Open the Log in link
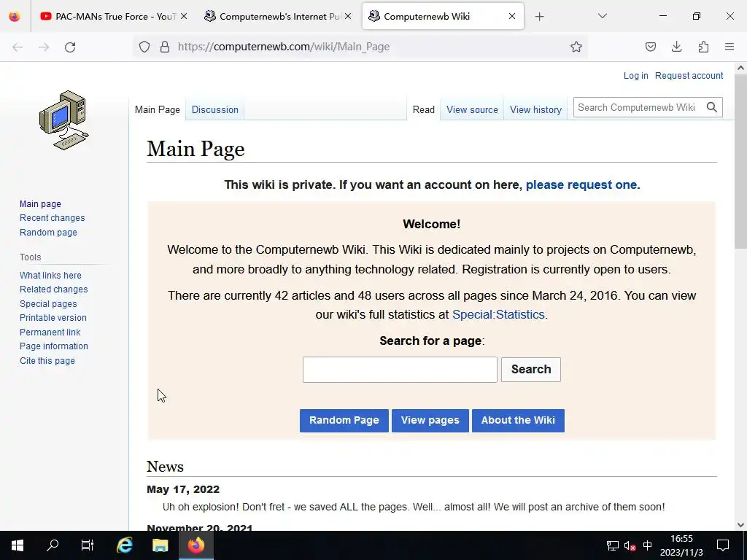 (x=635, y=76)
